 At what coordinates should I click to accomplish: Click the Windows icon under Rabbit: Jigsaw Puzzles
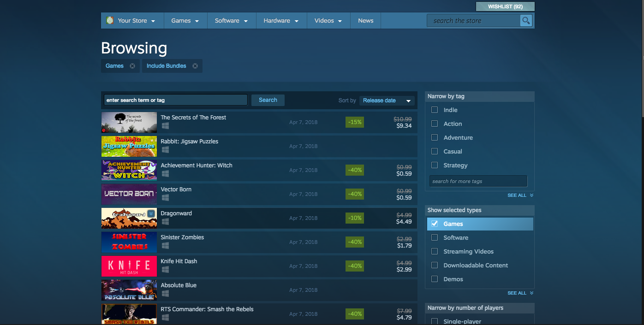pyautogui.click(x=165, y=150)
